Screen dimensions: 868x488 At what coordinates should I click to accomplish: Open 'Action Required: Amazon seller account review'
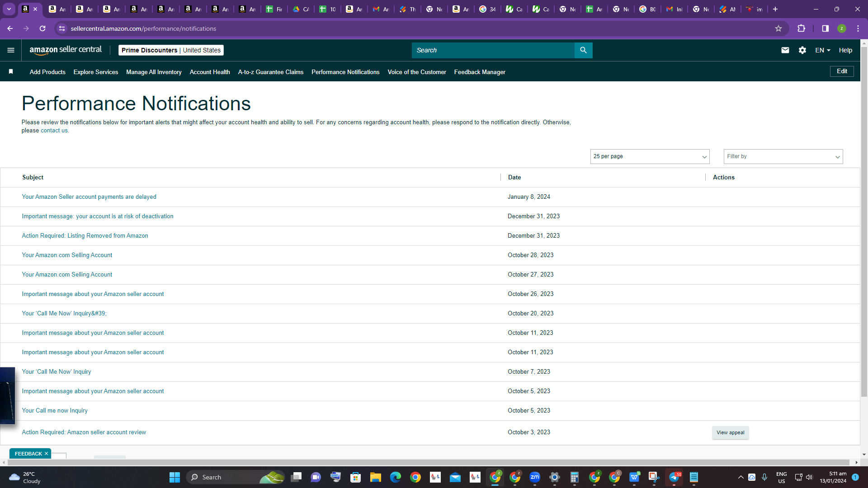click(x=84, y=432)
